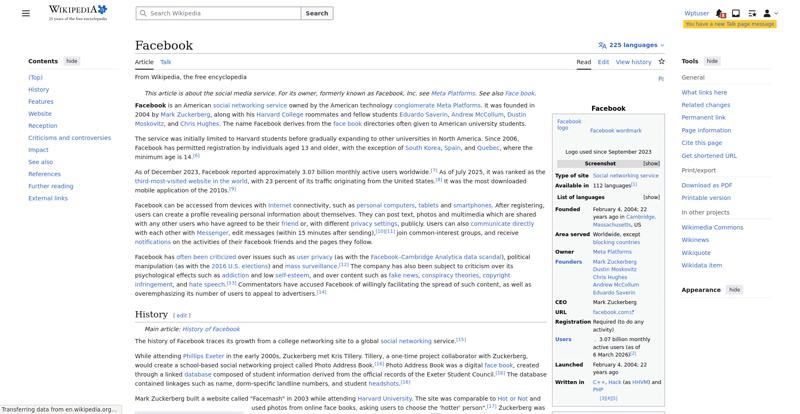Click the page protection padlock icon

click(x=661, y=78)
